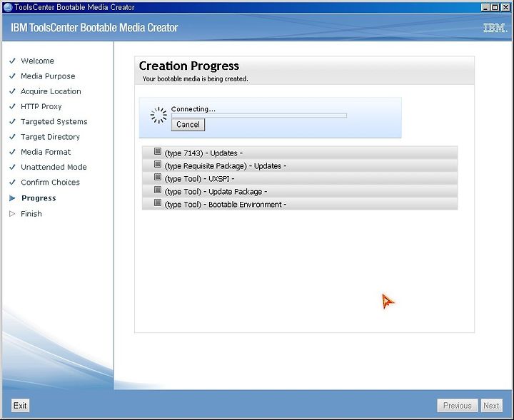Go to the Targeted Systems step
Screen dimensions: 514x420
point(54,121)
